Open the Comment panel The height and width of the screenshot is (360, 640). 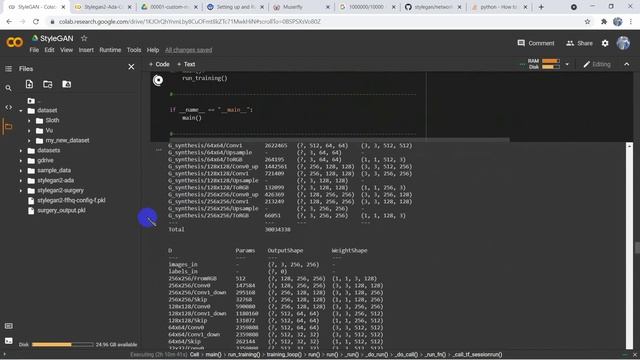pyautogui.click(x=536, y=43)
